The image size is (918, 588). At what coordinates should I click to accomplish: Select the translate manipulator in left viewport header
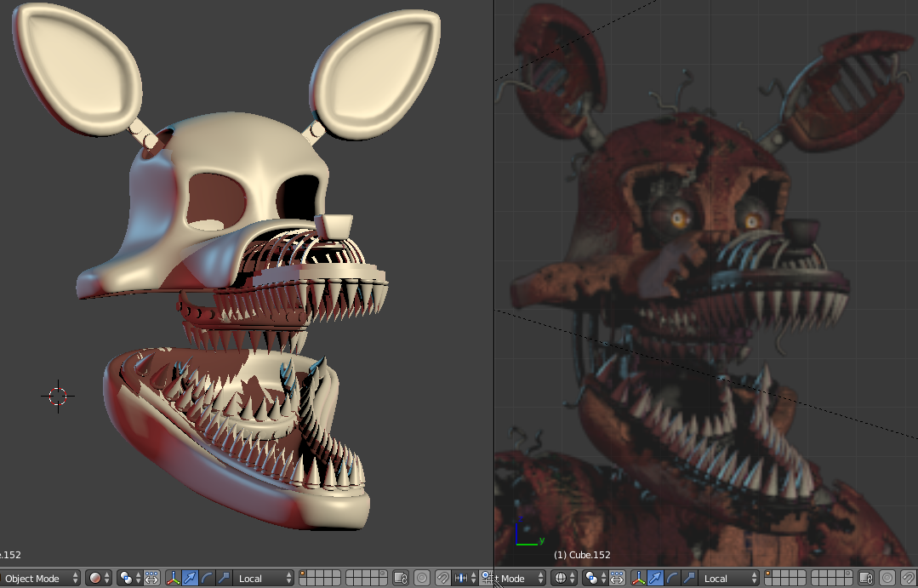(191, 578)
